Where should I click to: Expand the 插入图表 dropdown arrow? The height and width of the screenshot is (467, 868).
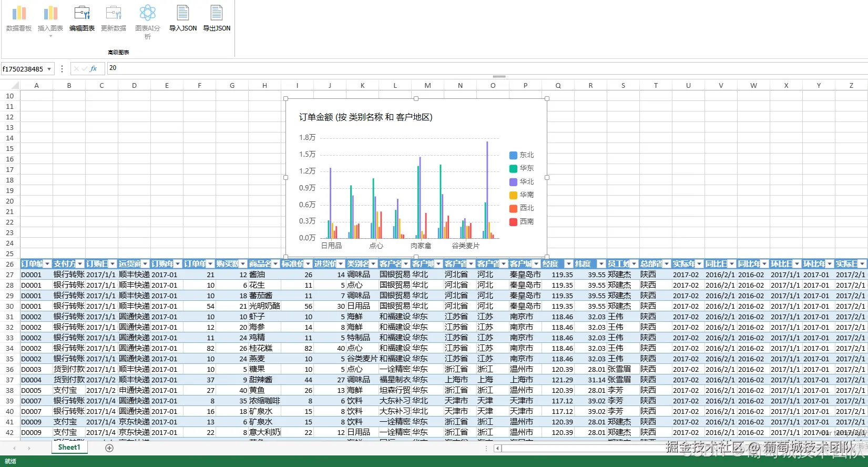point(50,36)
